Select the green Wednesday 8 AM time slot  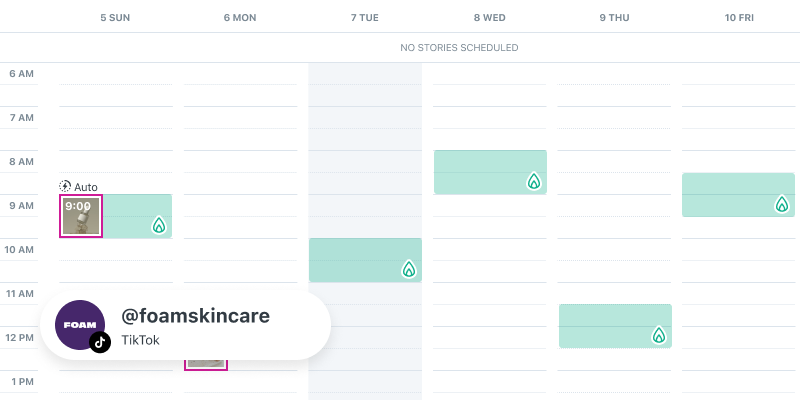tap(480, 171)
